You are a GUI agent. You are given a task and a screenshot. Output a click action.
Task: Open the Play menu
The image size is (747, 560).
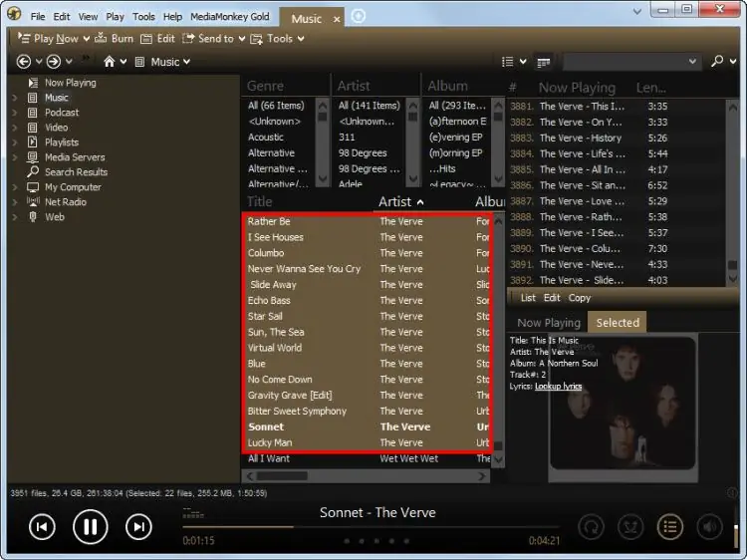tap(115, 16)
